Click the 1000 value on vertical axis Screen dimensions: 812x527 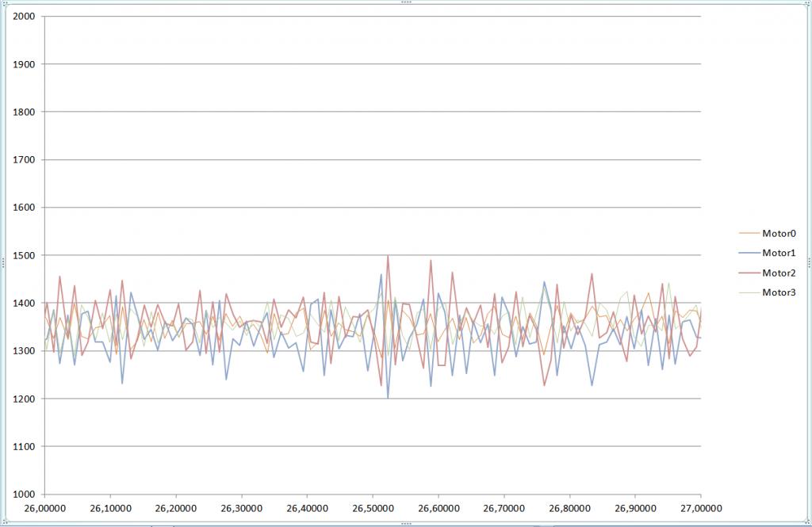point(25,495)
